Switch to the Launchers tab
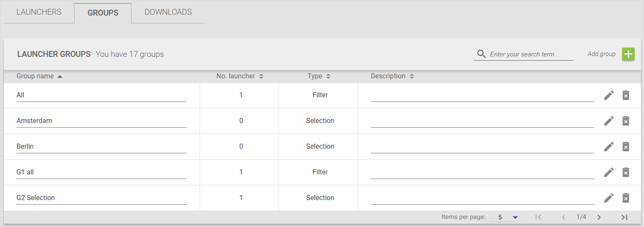The image size is (644, 227). pos(39,12)
